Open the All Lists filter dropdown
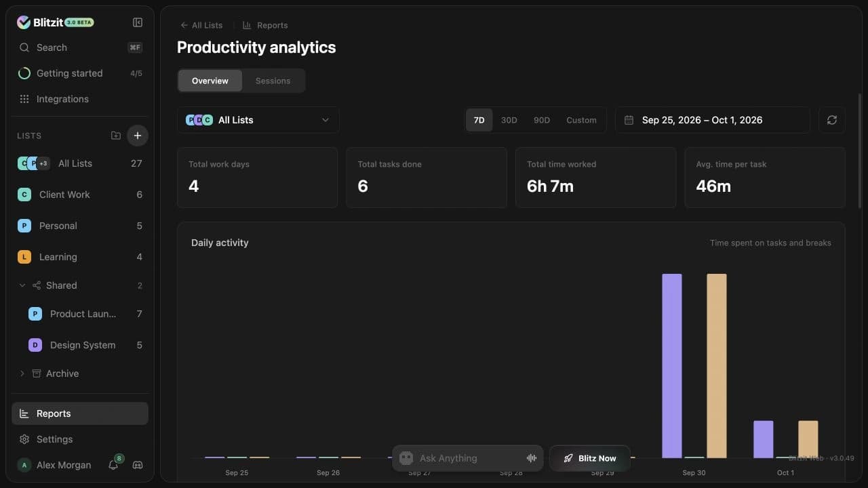Screen dimensions: 868x488 258,120
